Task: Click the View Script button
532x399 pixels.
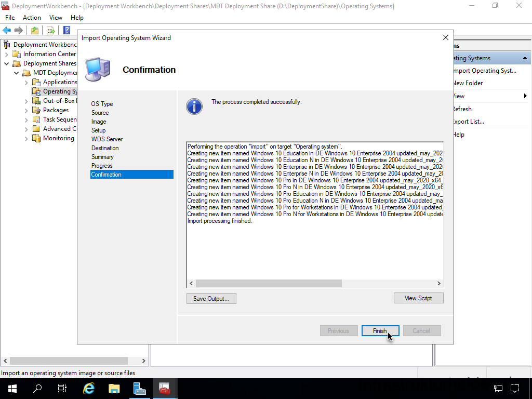Action: (x=418, y=298)
